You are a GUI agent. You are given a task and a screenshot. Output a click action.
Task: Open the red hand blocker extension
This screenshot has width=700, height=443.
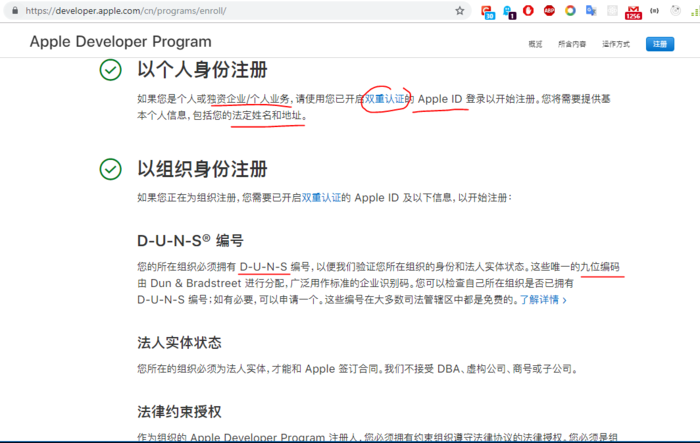tap(528, 10)
